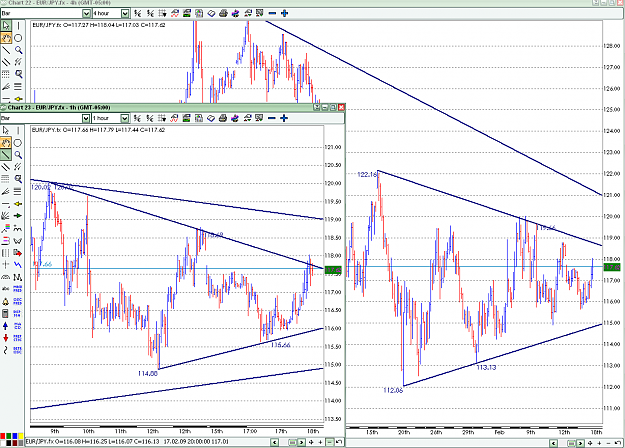The image size is (625, 448).
Task: Click the 113.13 price label in Chart 22
Action: 486,367
